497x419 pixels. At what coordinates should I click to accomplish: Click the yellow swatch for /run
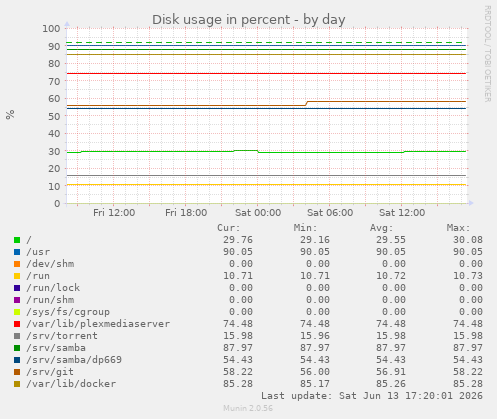(17, 276)
